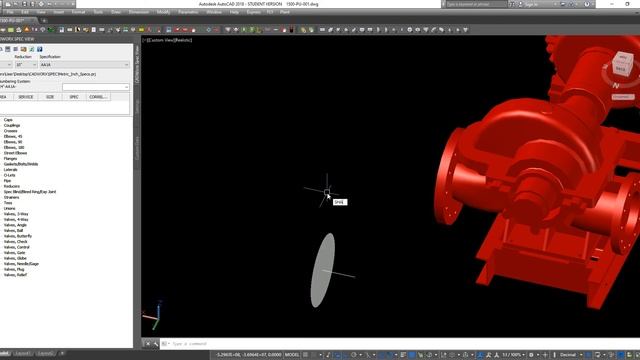The width and height of the screenshot is (640, 360).
Task: Toggle MODEL space button in status bar
Action: click(292, 355)
